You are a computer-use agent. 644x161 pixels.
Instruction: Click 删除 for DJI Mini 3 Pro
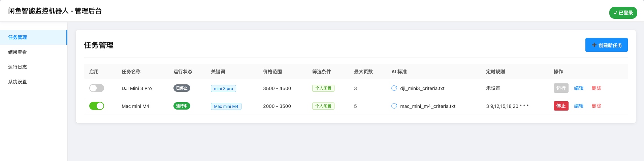click(597, 88)
